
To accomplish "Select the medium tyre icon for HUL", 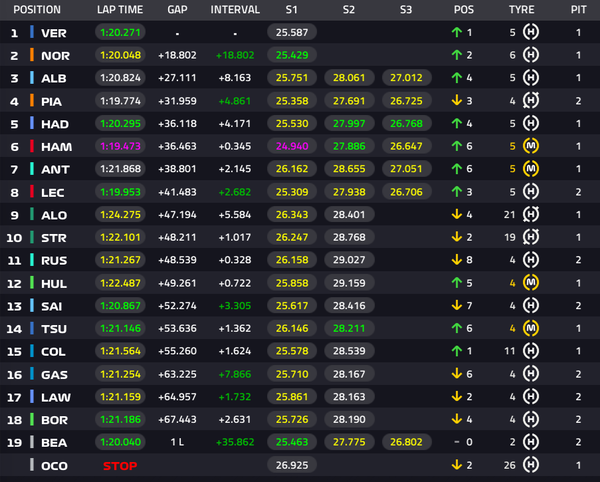I will pyautogui.click(x=531, y=283).
